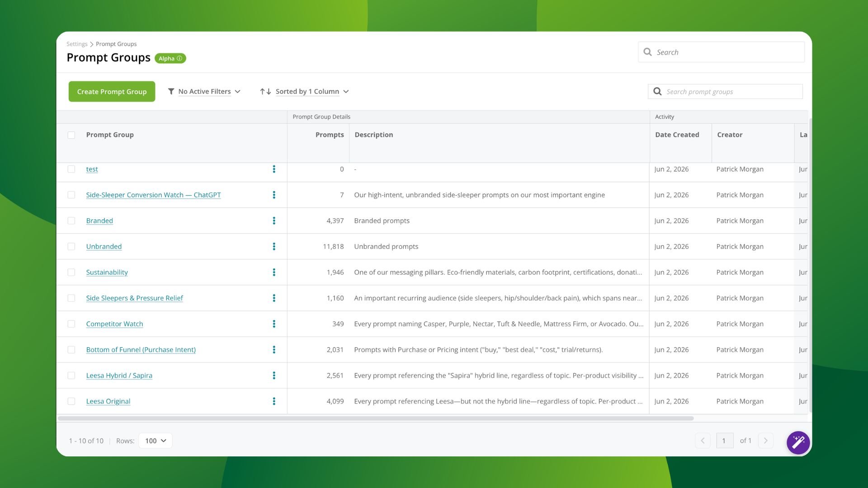Sort by the Creator column header

coord(730,135)
